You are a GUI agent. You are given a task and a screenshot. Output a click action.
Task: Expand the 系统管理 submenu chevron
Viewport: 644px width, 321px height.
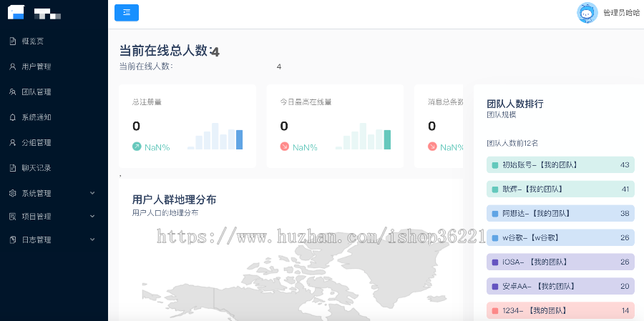pos(92,193)
